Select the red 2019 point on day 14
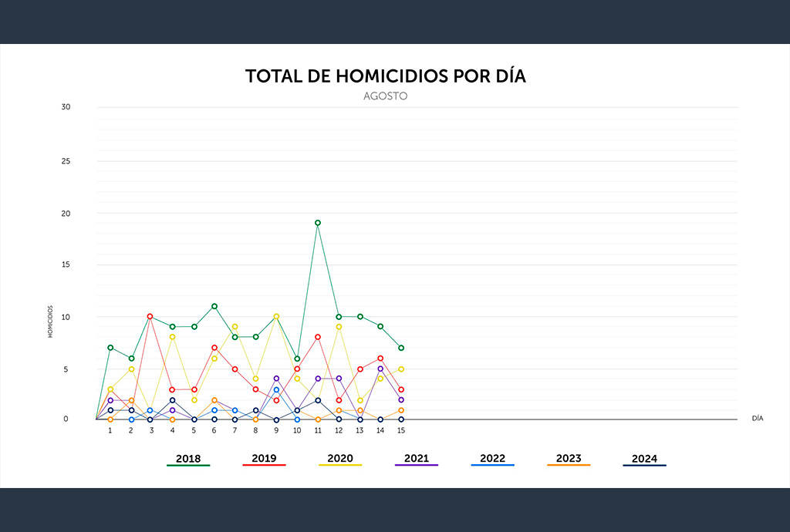790x532 pixels. pyautogui.click(x=380, y=358)
